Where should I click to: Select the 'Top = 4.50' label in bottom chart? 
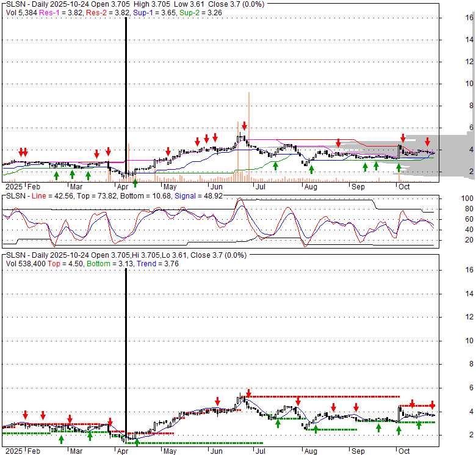[65, 264]
